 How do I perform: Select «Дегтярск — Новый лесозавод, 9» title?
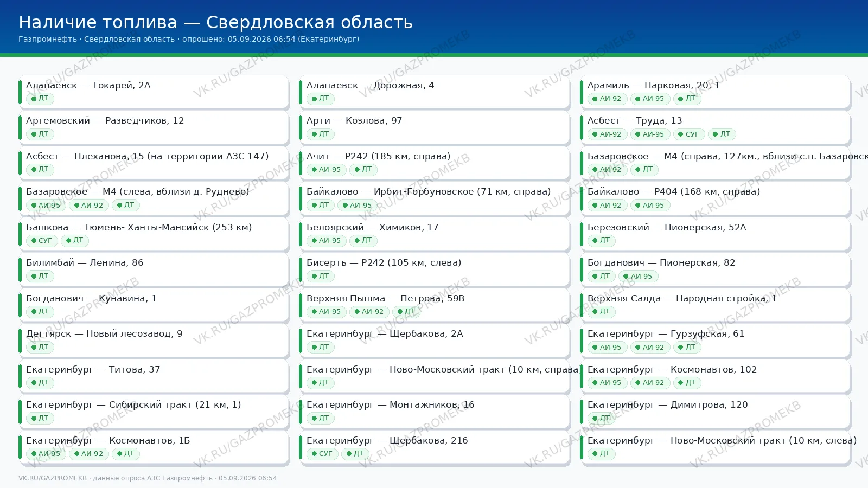pyautogui.click(x=104, y=333)
